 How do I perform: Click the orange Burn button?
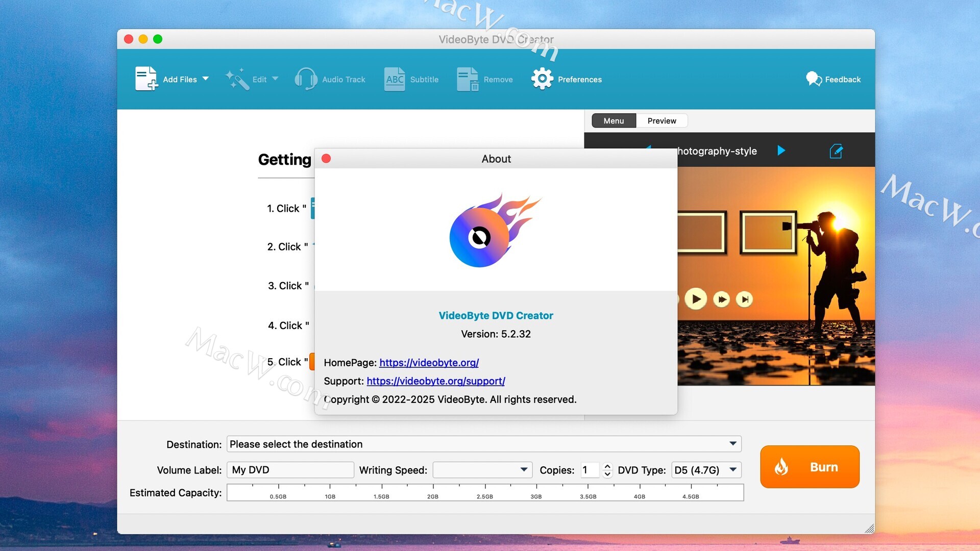point(810,467)
